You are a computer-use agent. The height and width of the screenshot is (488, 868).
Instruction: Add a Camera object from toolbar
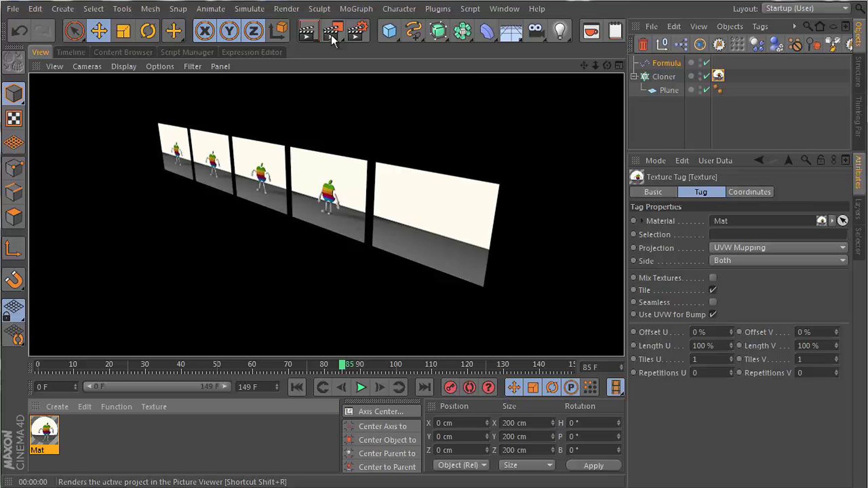[x=536, y=31]
